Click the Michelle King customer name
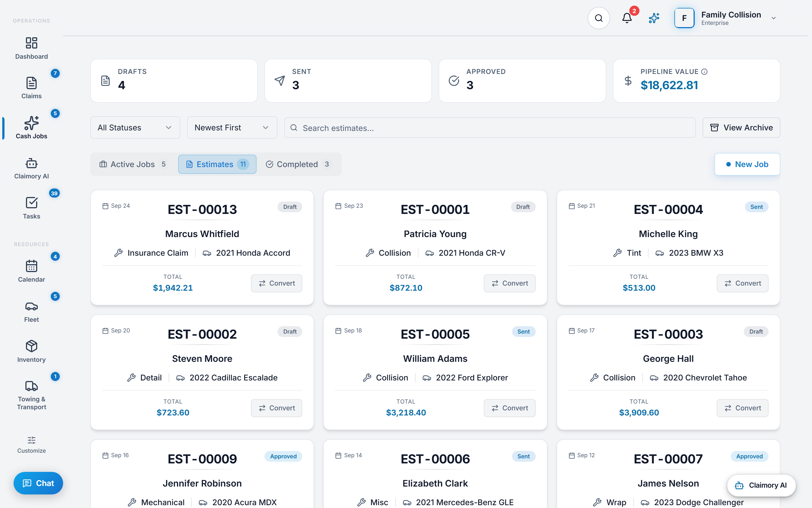Viewport: 812px width, 508px height. click(668, 234)
